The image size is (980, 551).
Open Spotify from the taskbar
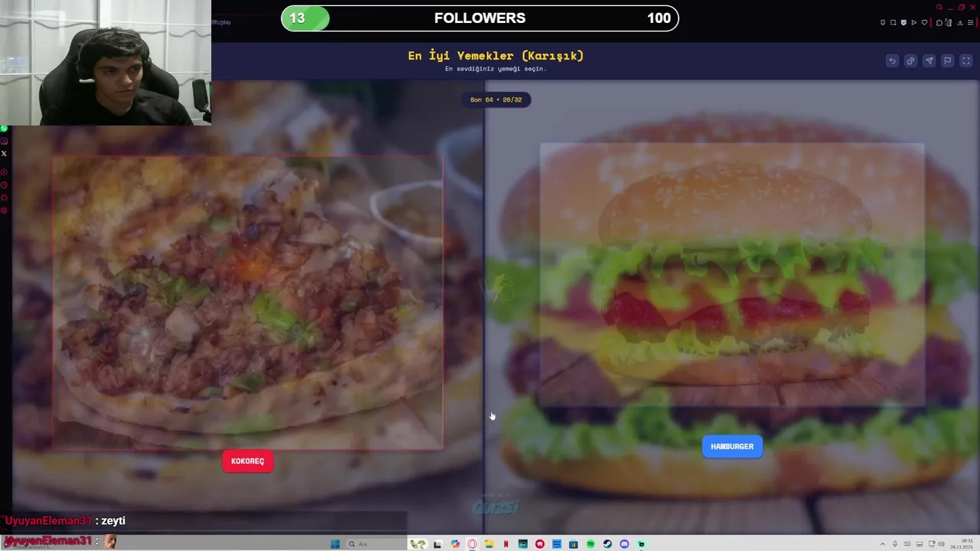590,544
